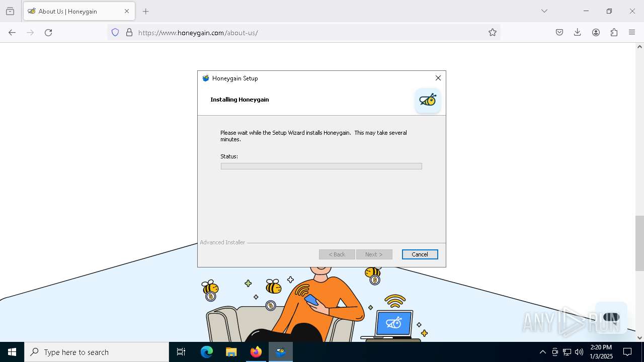This screenshot has width=644, height=362.
Task: Open Windows Task View
Action: coord(181,352)
